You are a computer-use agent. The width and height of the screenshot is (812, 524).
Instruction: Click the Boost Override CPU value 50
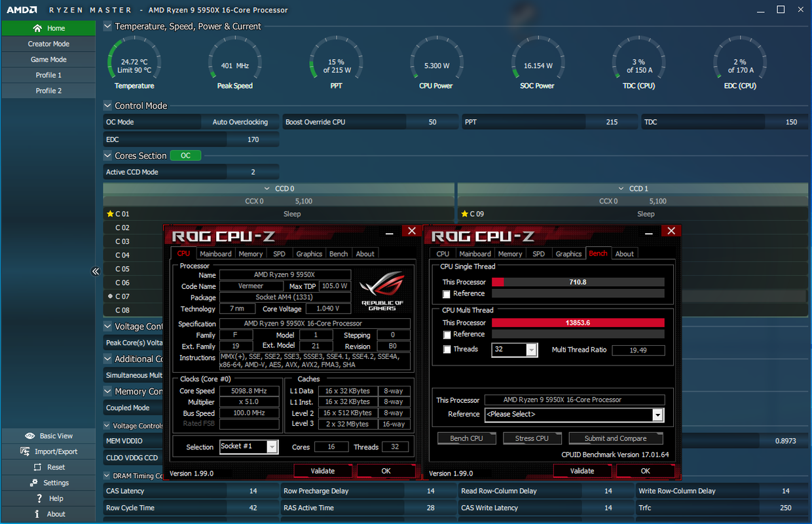click(x=433, y=122)
